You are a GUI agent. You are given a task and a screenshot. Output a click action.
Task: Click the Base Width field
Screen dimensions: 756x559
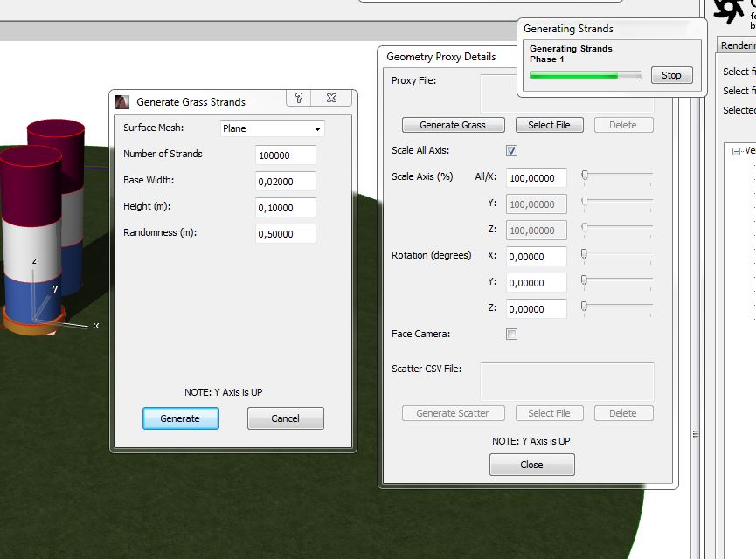(286, 182)
